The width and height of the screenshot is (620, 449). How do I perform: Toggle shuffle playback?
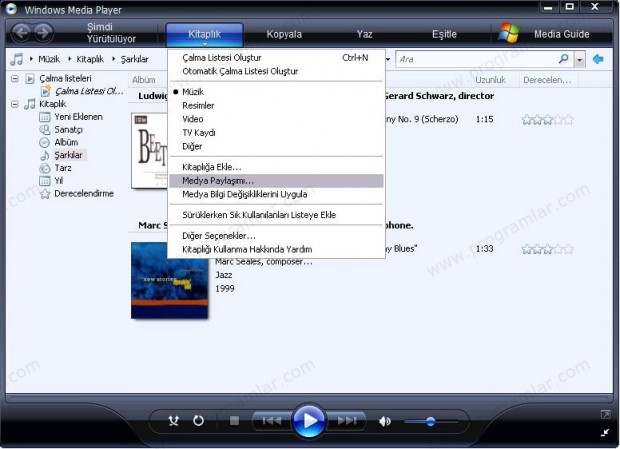click(174, 421)
